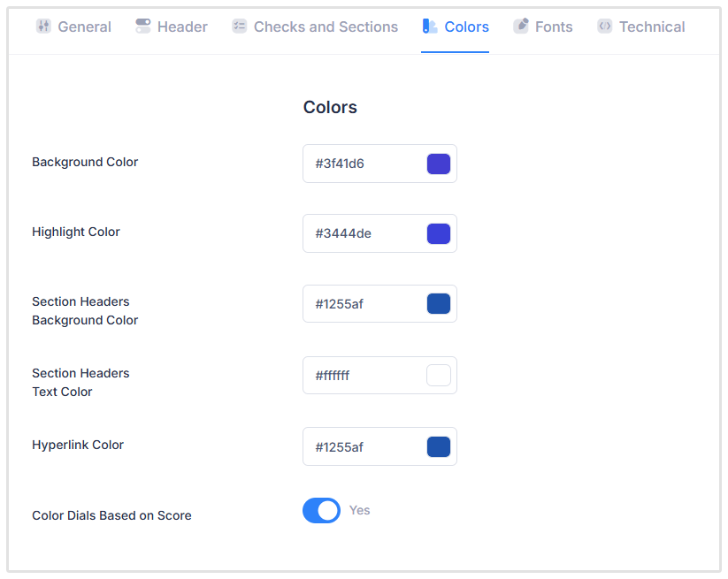728x579 pixels.
Task: Open the Hyperlink Color swatch
Action: 438,446
